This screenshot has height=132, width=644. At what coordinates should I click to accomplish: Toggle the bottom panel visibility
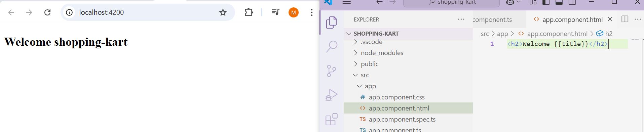point(559,2)
